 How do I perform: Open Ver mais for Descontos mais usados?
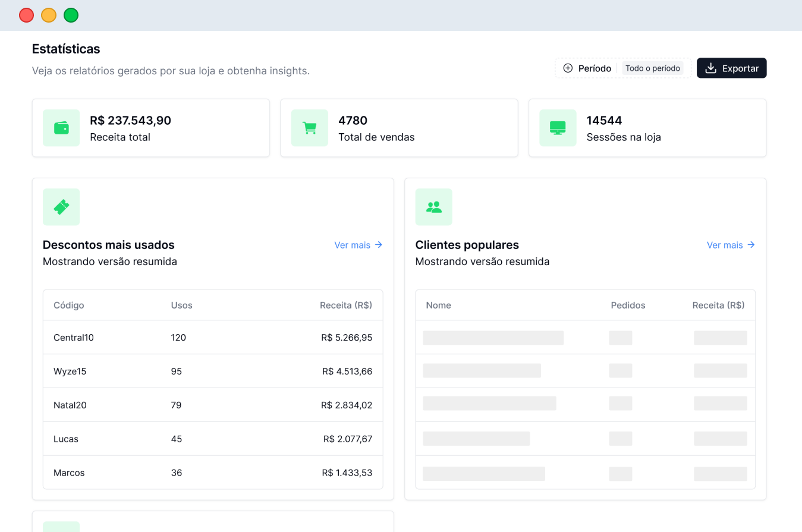[x=358, y=245]
